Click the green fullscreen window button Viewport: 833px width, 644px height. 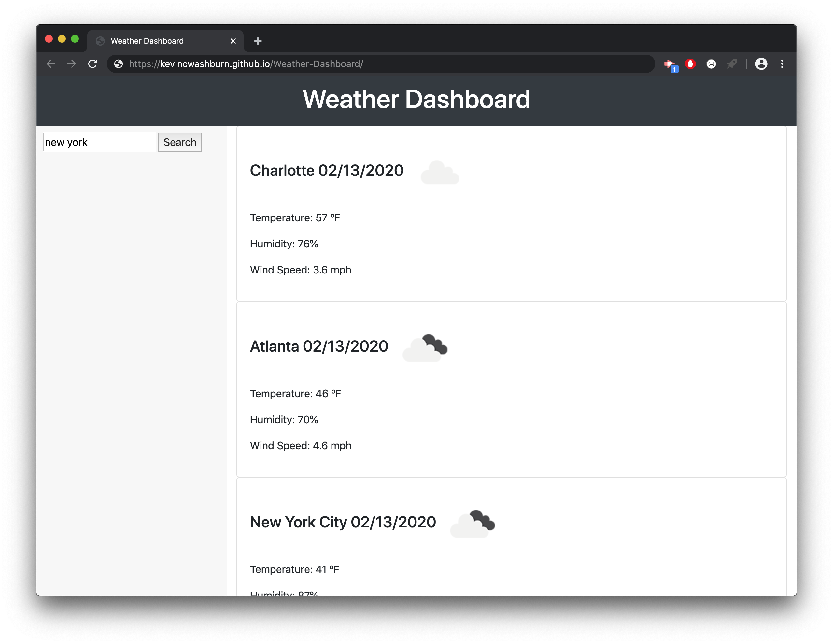tap(75, 39)
